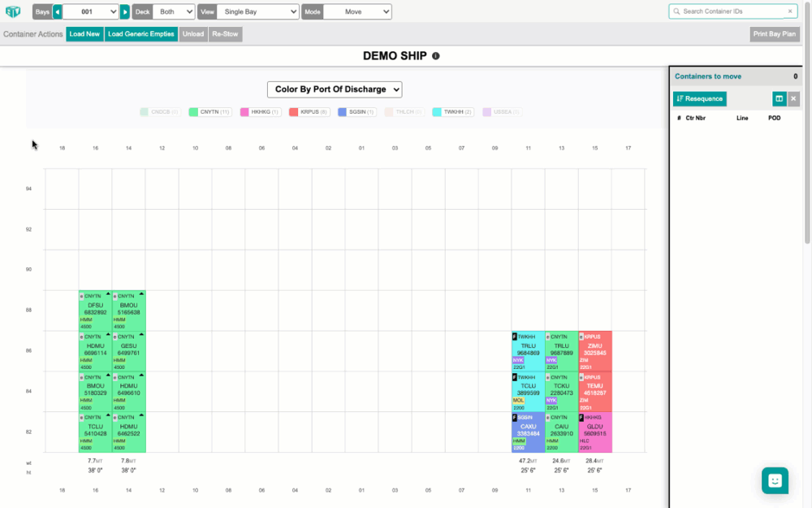Click the teal cube app logo
Image resolution: width=812 pixels, height=508 pixels.
tap(11, 11)
